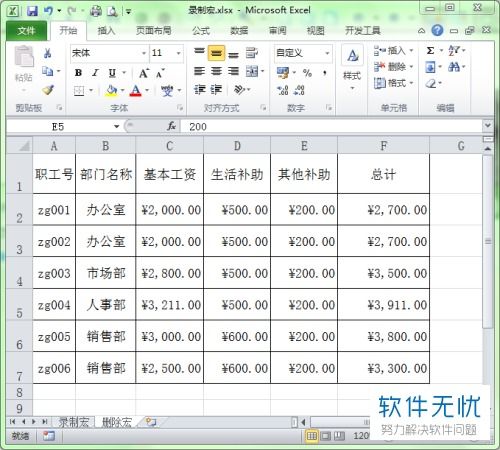The width and height of the screenshot is (500, 450).
Task: Open Excel Help question mark icon
Action: [x=437, y=31]
